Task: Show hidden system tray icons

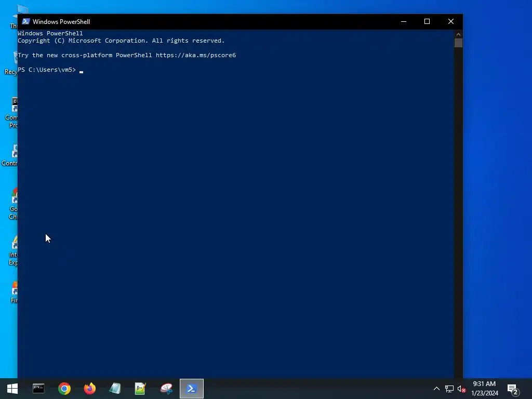Action: [436, 389]
